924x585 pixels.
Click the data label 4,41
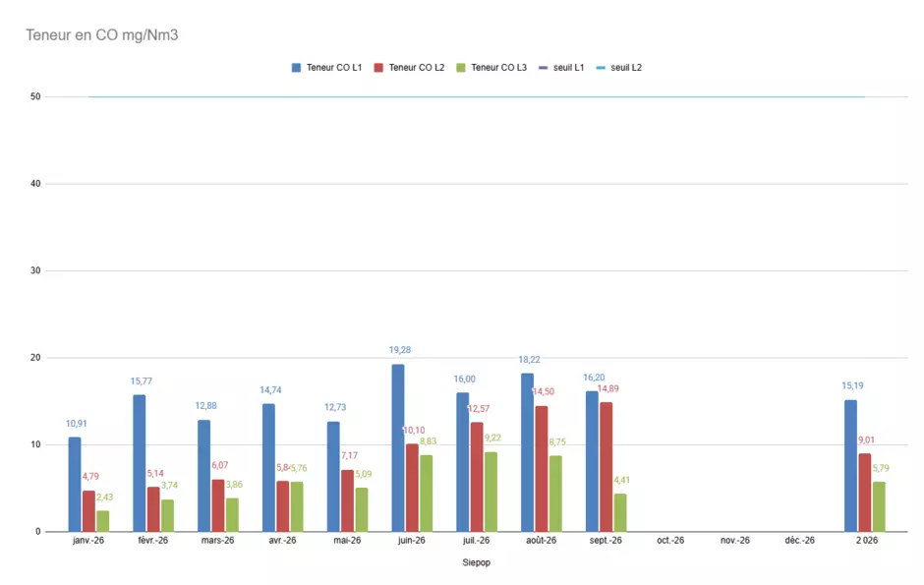tap(621, 480)
